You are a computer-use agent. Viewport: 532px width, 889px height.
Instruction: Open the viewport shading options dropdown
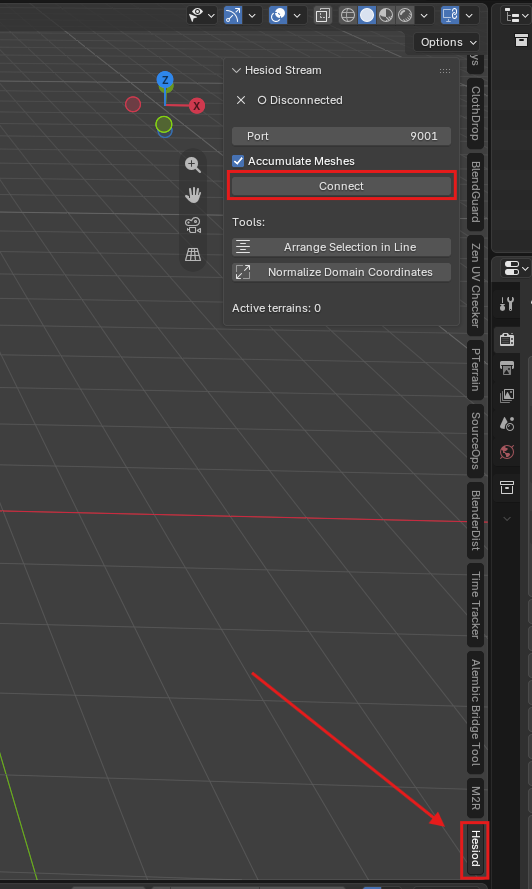[x=424, y=15]
